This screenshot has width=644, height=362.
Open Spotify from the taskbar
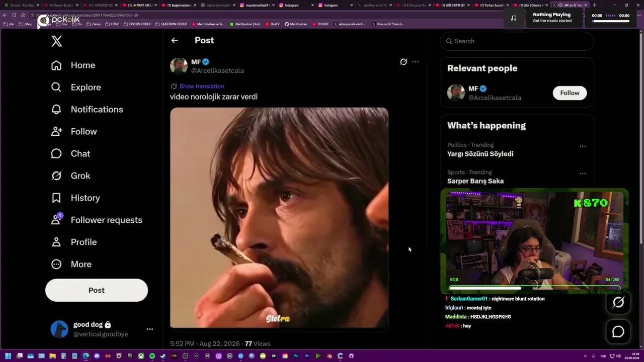[152, 356]
